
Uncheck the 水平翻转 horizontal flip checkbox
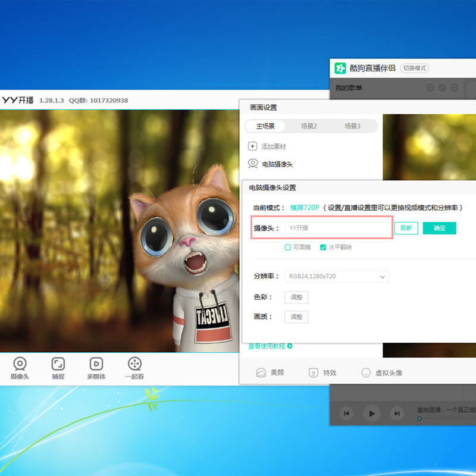[323, 248]
